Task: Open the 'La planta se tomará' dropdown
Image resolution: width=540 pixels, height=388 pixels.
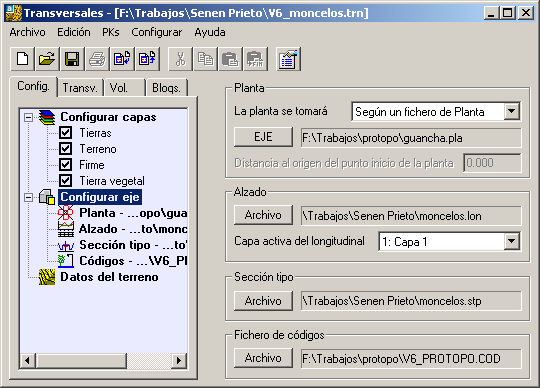Action: click(512, 112)
